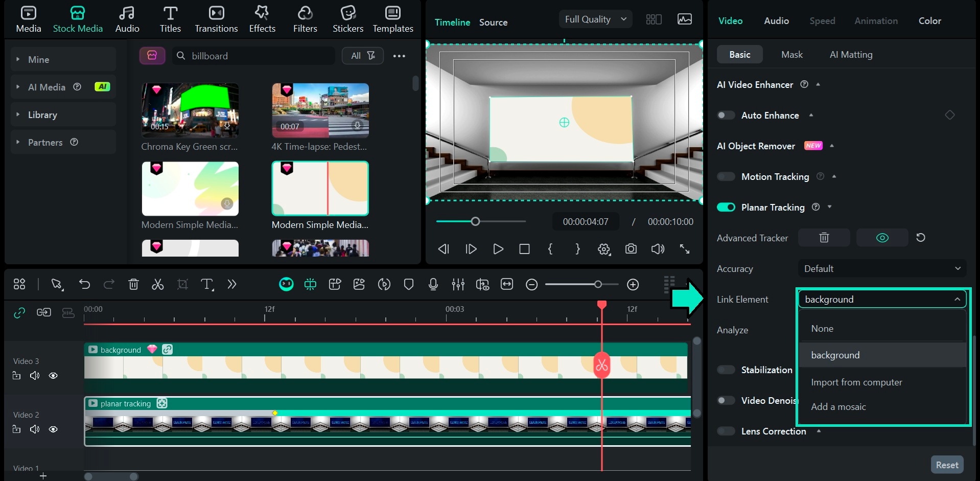Delete selected clip with trash icon
The height and width of the screenshot is (481, 980).
pos(133,284)
